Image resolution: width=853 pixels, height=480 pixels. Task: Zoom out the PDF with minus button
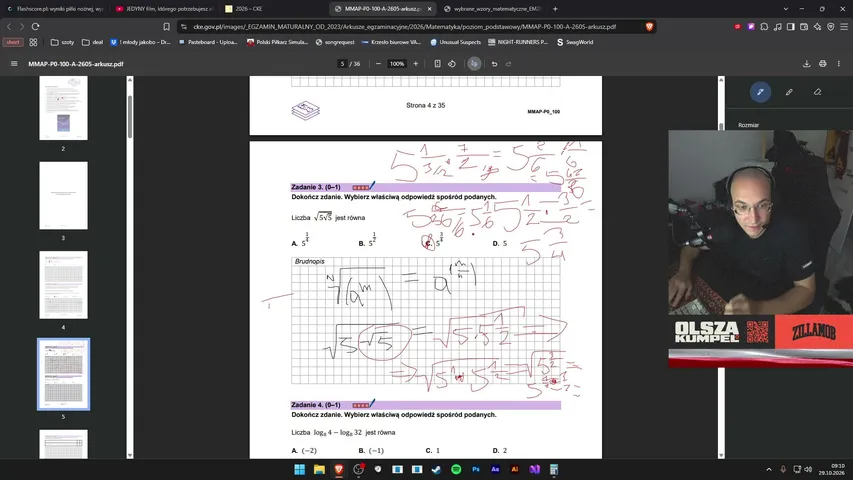coord(378,64)
